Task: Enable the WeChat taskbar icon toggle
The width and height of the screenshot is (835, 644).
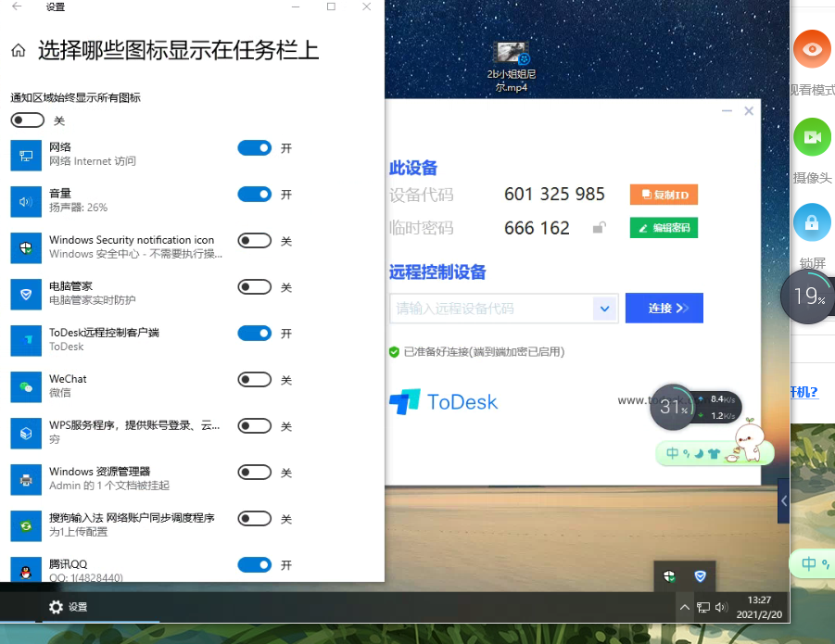Action: point(254,380)
